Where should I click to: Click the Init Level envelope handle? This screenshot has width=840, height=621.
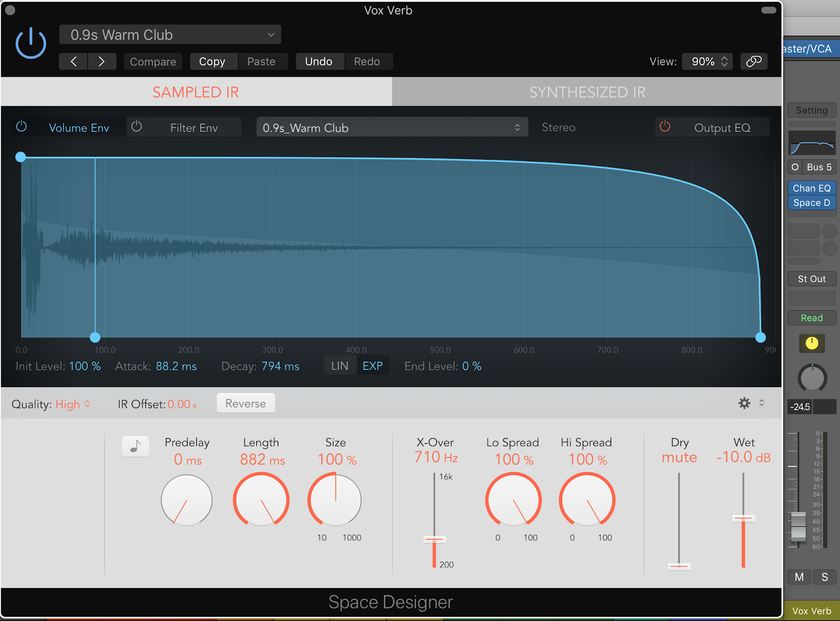coord(20,157)
